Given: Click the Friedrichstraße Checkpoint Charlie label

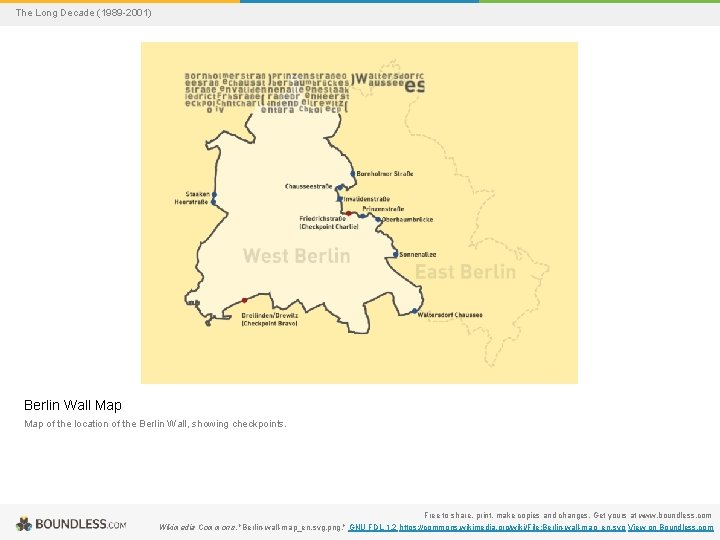Looking at the screenshot, I should 328,223.
